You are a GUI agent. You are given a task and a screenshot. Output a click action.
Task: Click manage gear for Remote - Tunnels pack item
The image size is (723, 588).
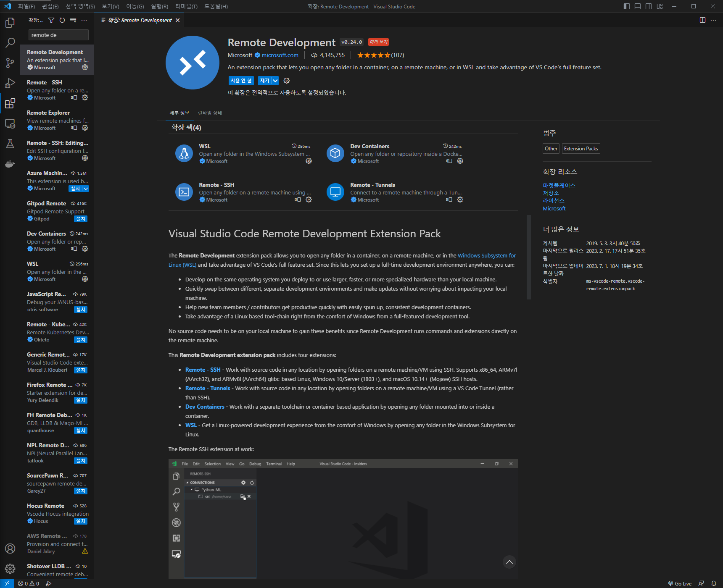[460, 199]
